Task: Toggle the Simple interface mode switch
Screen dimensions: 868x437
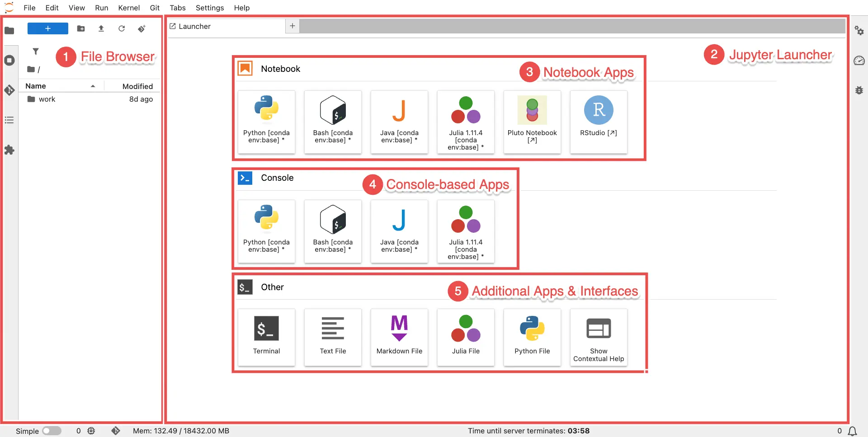Action: click(52, 431)
